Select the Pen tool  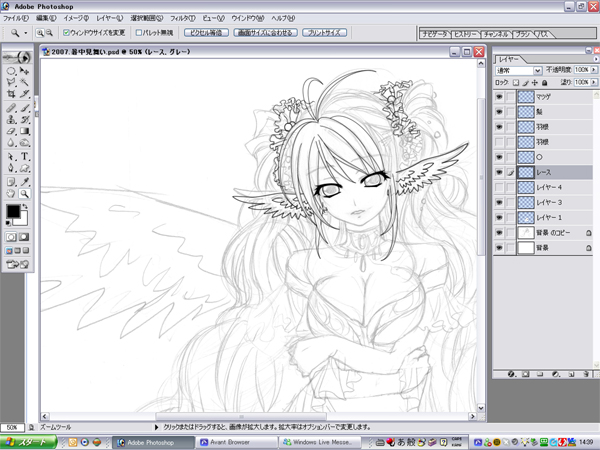point(11,168)
